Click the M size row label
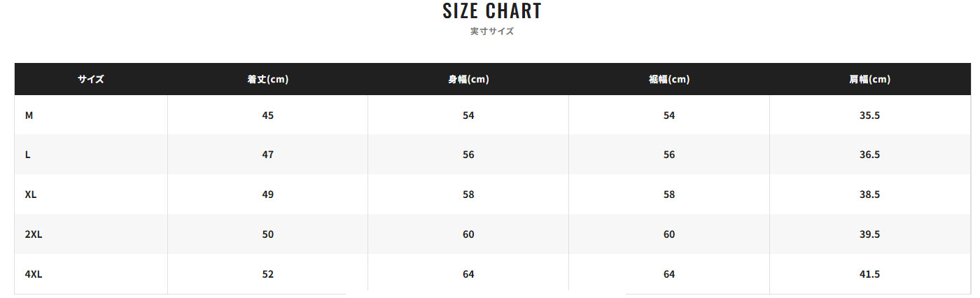This screenshot has height=298, width=980. (x=29, y=115)
